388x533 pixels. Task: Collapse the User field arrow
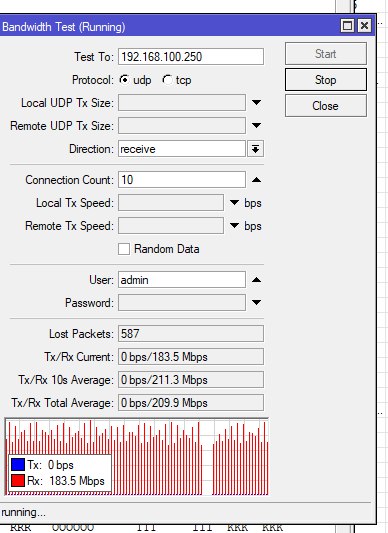coord(256,280)
